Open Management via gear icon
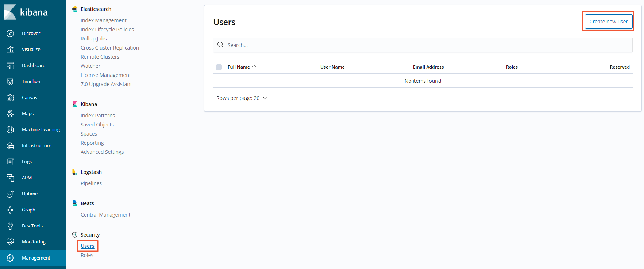Screen dimensions: 644x269 10,258
